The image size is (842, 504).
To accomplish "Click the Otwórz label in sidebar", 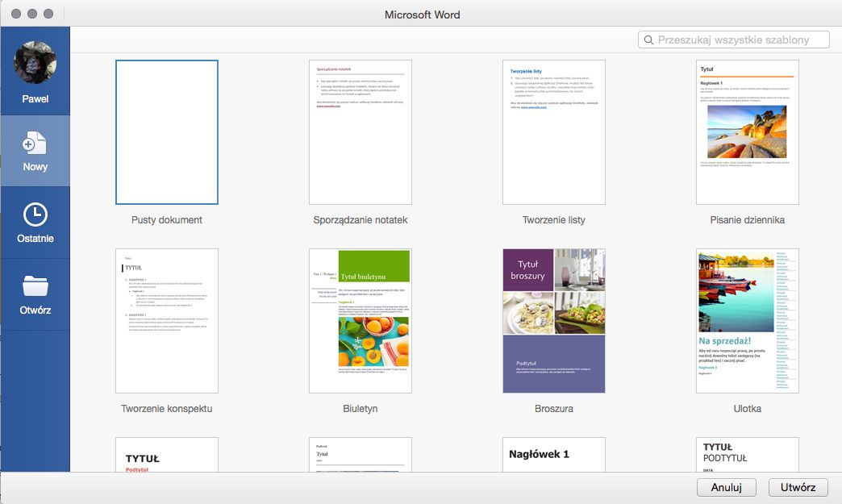I will tap(35, 310).
